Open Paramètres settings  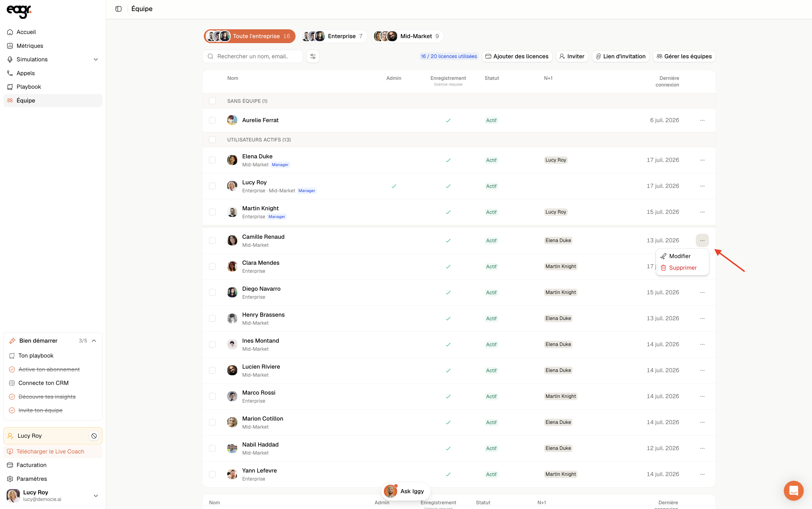(53, 479)
